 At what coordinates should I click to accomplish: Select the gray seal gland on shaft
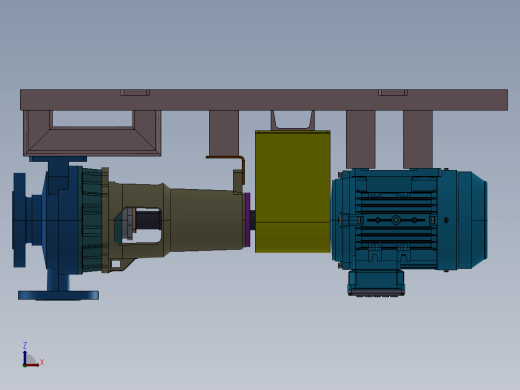pos(128,223)
